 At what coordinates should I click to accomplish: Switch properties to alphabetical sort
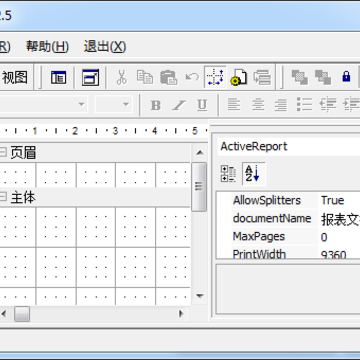pyautogui.click(x=253, y=174)
